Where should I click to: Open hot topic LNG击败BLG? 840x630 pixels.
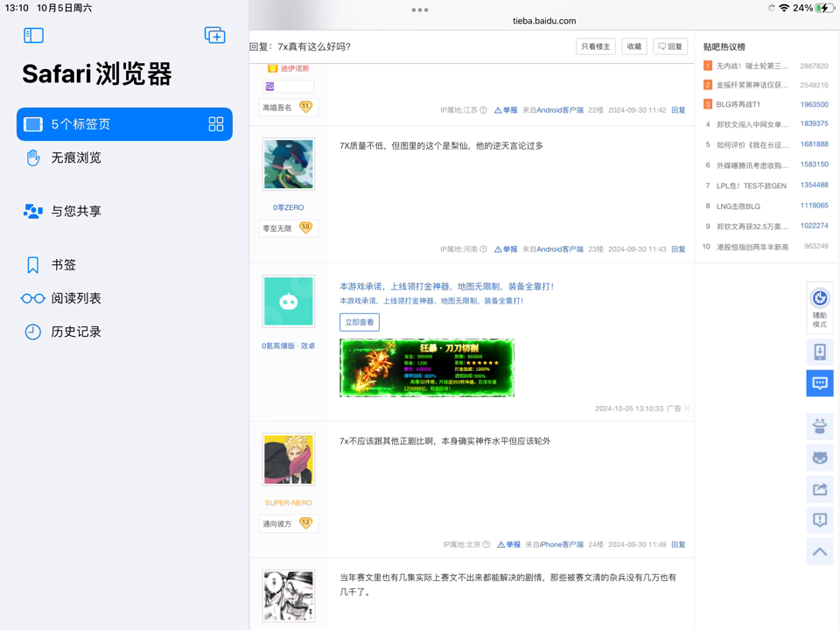[738, 206]
